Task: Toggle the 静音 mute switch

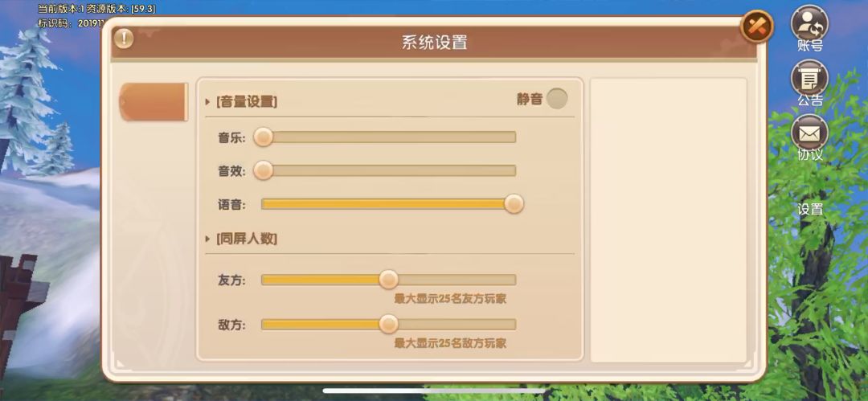Action: click(x=556, y=99)
